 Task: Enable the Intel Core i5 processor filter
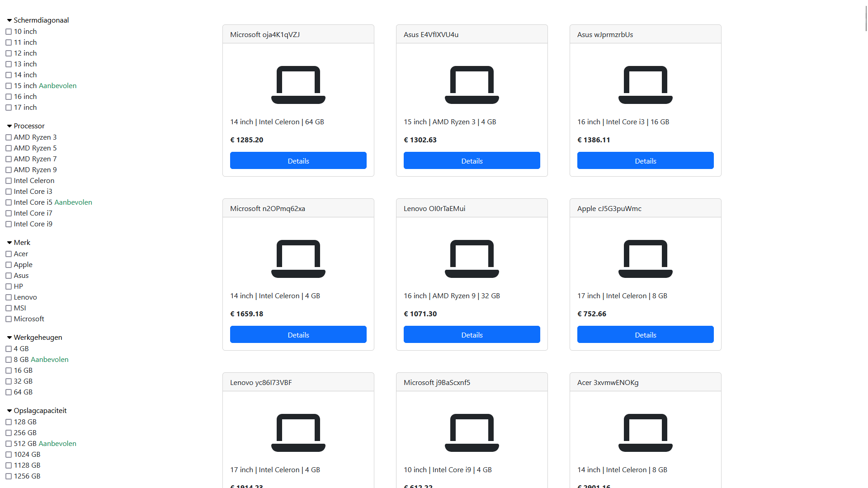tap(9, 202)
